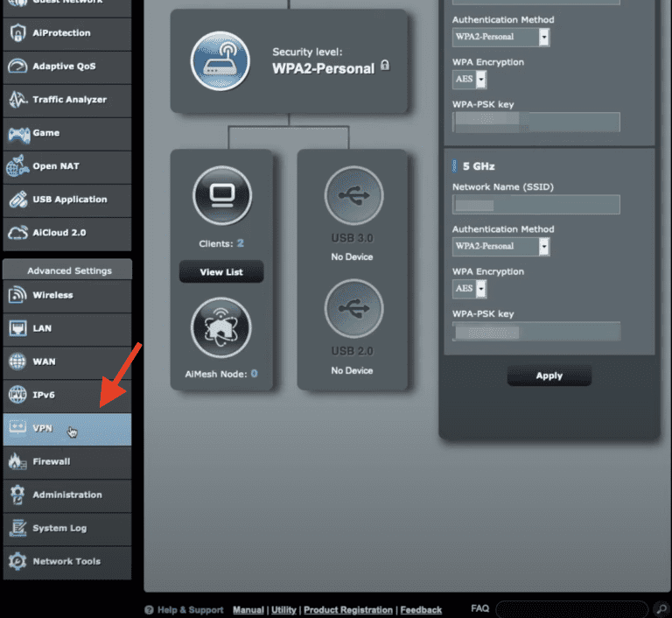
Task: Open the USB Application icon
Action: coord(17,200)
